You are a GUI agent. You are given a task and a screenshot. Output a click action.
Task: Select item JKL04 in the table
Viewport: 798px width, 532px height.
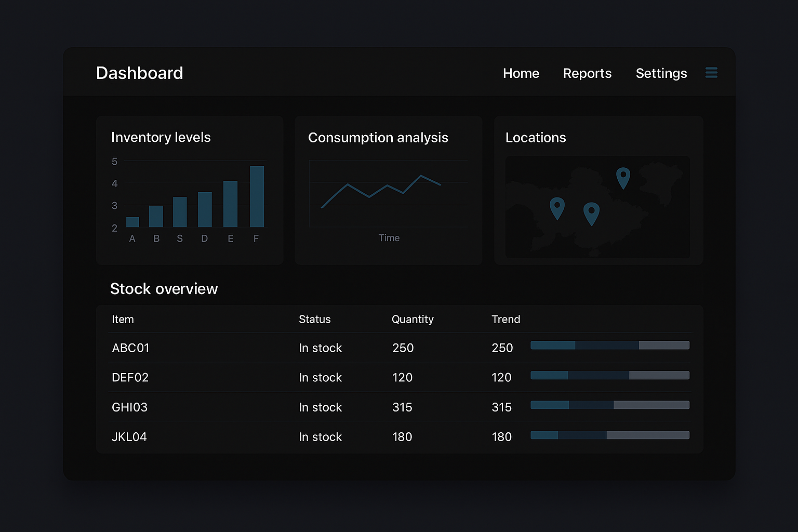pos(129,437)
